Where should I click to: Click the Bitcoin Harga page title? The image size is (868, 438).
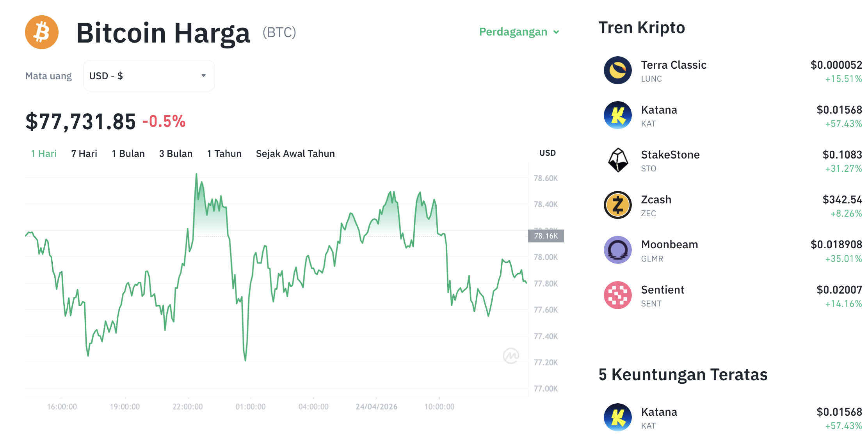pyautogui.click(x=163, y=32)
